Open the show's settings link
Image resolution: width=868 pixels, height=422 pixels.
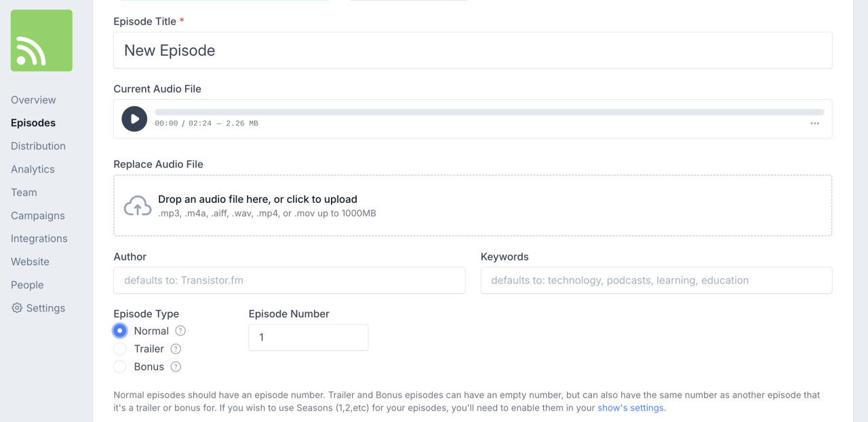click(x=630, y=408)
